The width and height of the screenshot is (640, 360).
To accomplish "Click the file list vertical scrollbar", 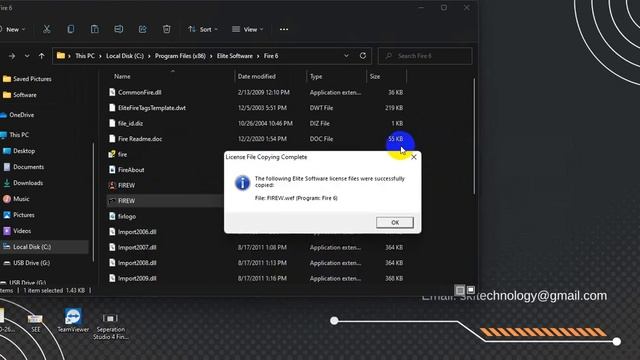I will (474, 136).
